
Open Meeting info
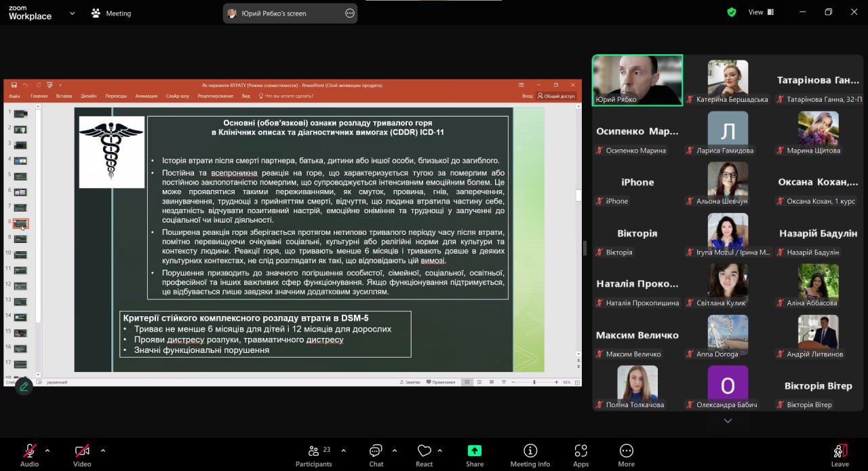click(x=530, y=455)
